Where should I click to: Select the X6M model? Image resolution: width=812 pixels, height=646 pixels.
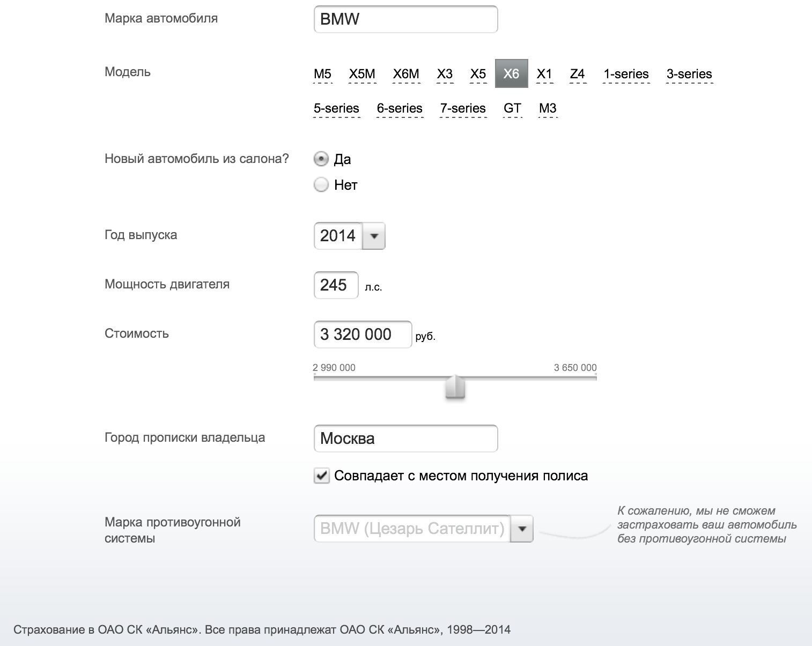pos(406,74)
